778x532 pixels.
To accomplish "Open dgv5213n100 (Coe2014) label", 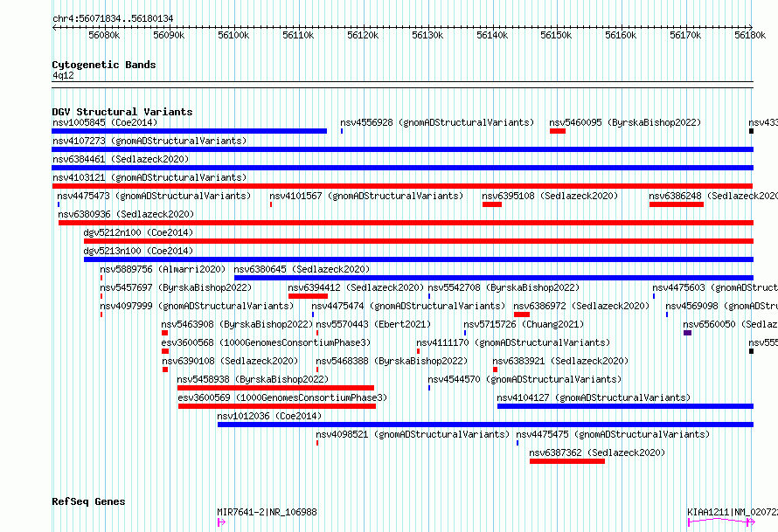I will pyautogui.click(x=138, y=251).
